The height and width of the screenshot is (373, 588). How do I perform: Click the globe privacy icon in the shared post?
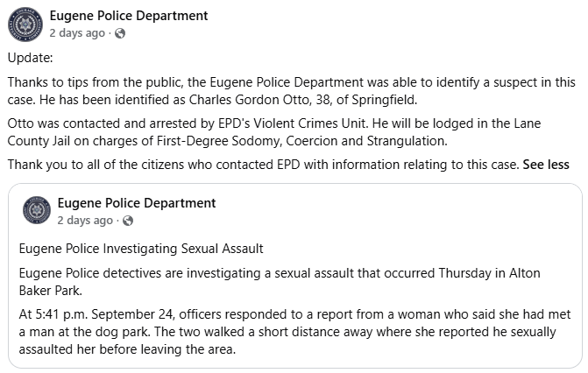coord(128,221)
